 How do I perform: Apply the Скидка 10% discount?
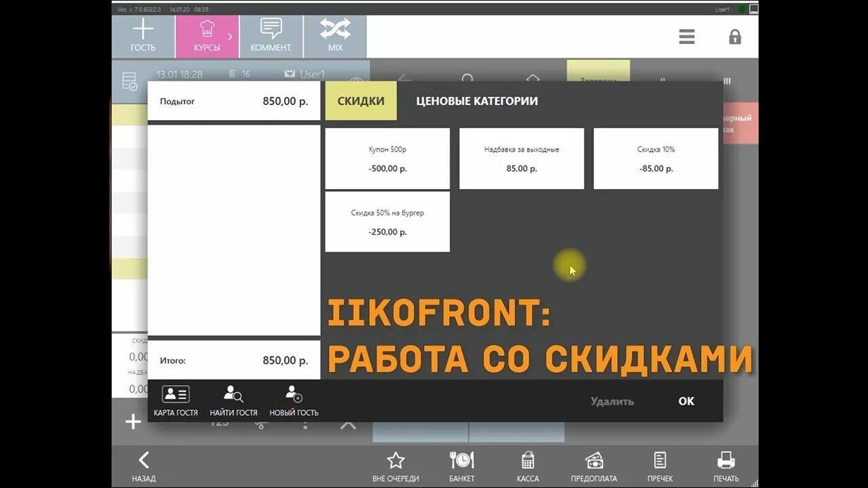point(656,159)
